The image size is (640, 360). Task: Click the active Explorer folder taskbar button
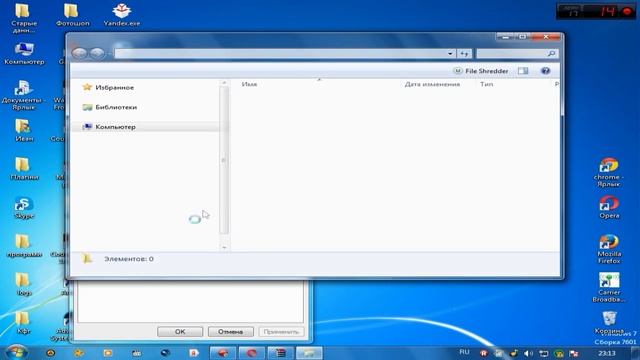(x=309, y=353)
